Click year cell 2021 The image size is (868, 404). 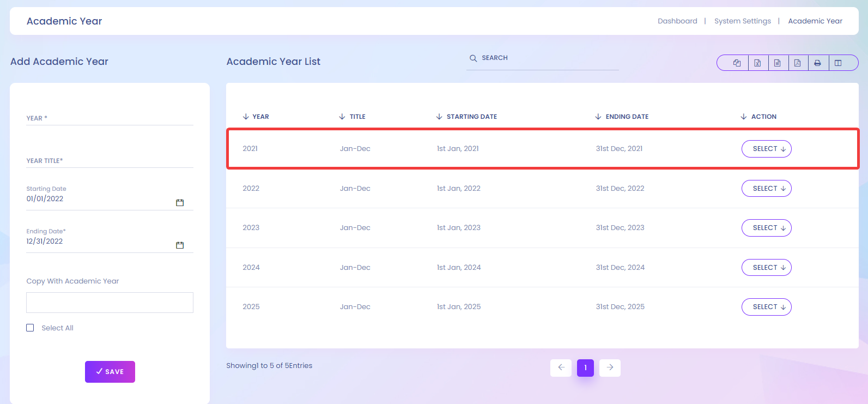click(x=250, y=148)
